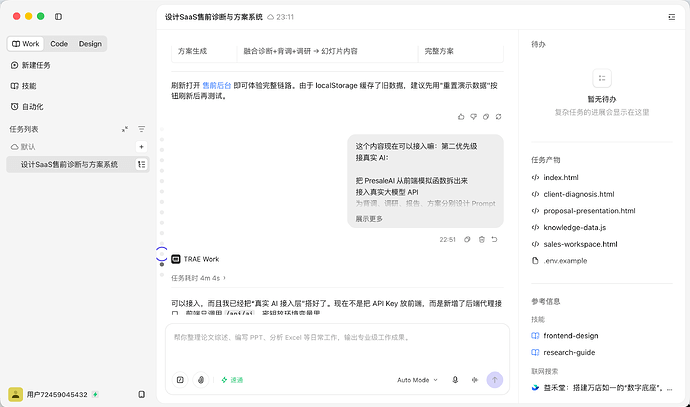Click the message input field

(x=337, y=346)
